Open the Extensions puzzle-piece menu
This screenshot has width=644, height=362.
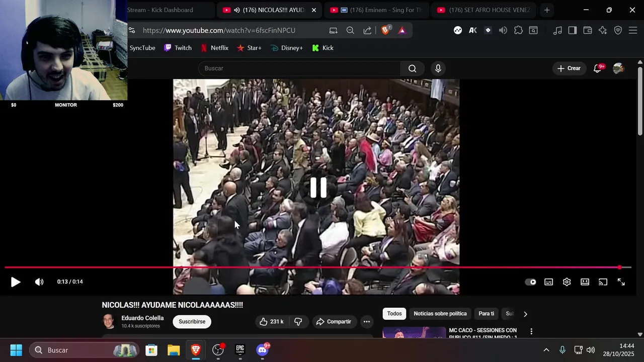coord(518,31)
